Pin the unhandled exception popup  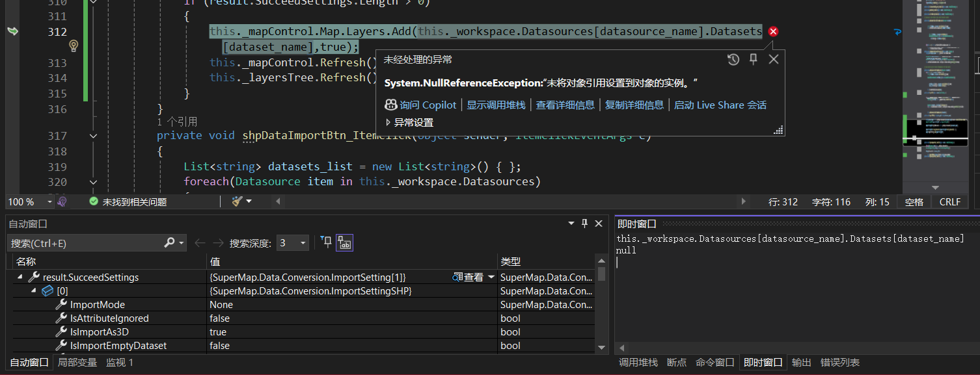tap(754, 59)
